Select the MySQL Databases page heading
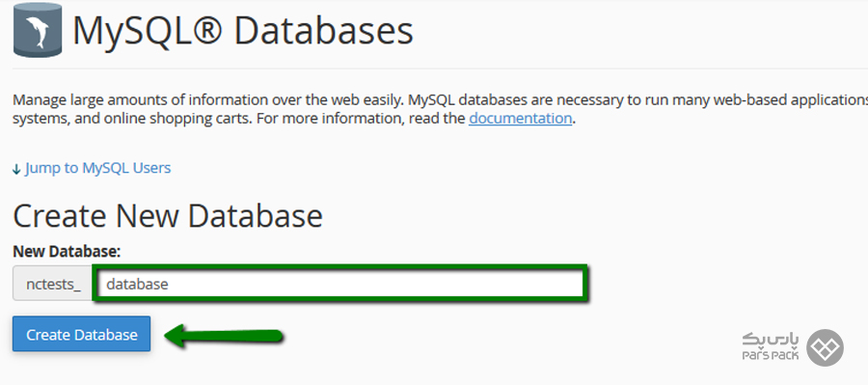Viewport: 868px width, 385px height. click(x=243, y=31)
